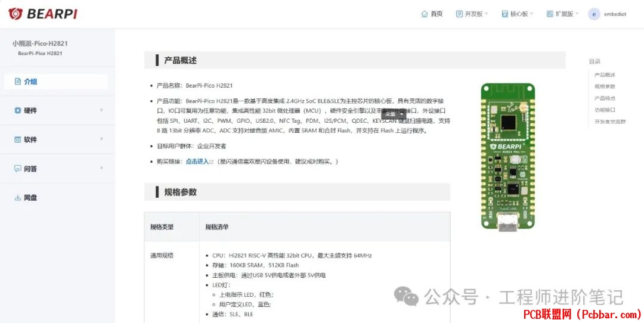Jump to 功能接口 in table of contents
This screenshot has width=644, height=323.
pos(605,110)
